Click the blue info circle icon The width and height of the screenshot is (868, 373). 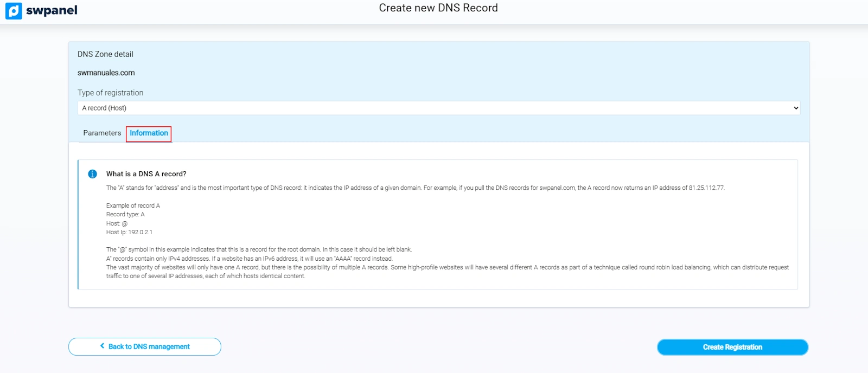click(92, 174)
